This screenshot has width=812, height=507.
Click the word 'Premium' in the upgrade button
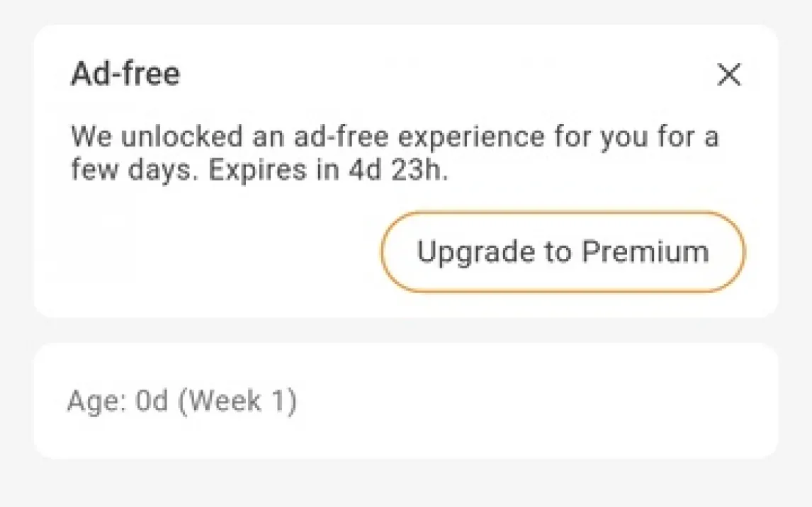pos(645,252)
